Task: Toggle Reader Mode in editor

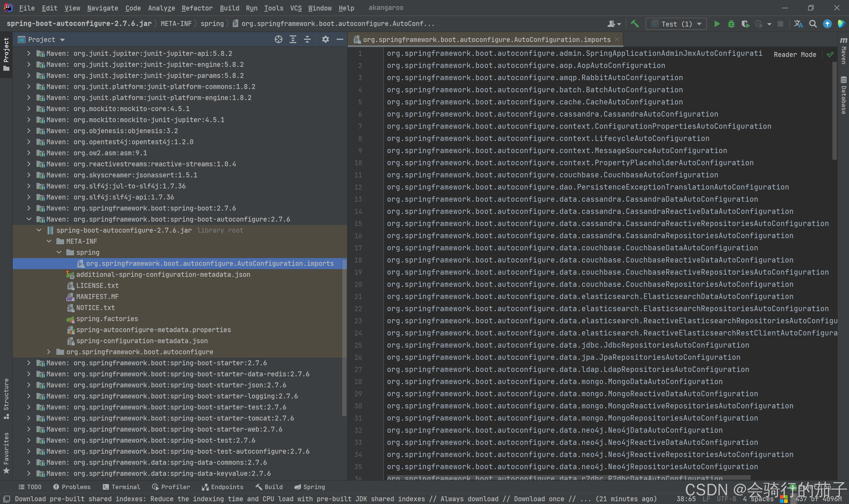Action: (795, 55)
